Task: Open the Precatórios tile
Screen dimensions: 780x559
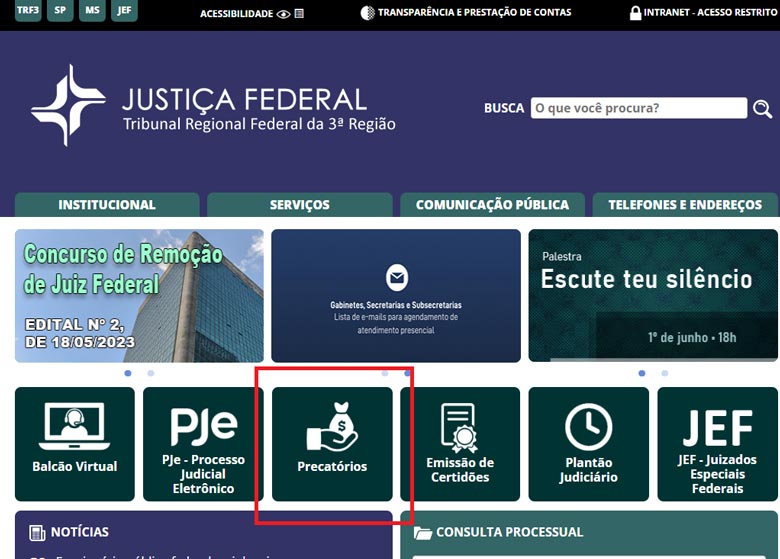Action: [x=332, y=444]
